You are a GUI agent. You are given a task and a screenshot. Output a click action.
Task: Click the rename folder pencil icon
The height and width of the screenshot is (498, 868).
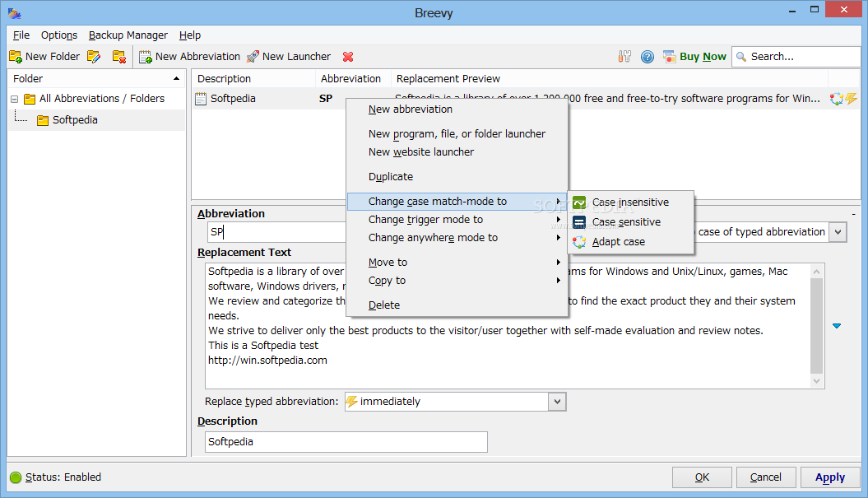click(94, 57)
